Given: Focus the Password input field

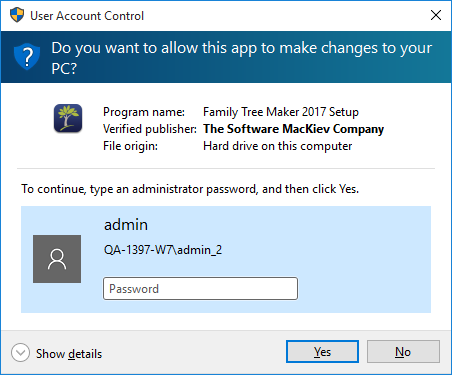Looking at the screenshot, I should pos(200,289).
